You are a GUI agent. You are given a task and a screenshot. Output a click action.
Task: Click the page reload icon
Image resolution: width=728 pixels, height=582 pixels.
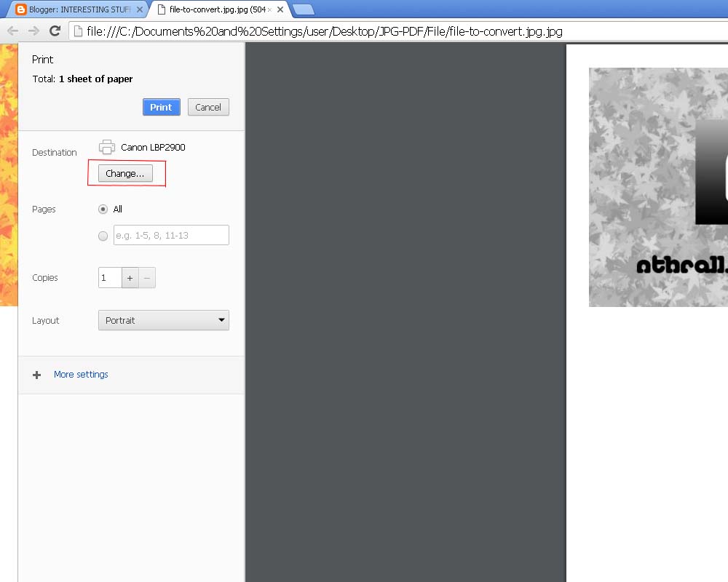[55, 31]
